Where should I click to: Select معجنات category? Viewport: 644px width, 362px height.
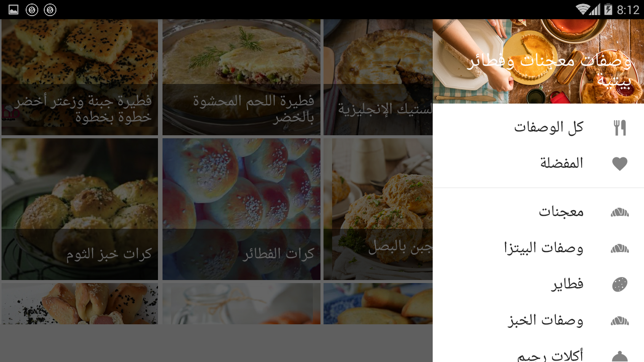pyautogui.click(x=538, y=212)
